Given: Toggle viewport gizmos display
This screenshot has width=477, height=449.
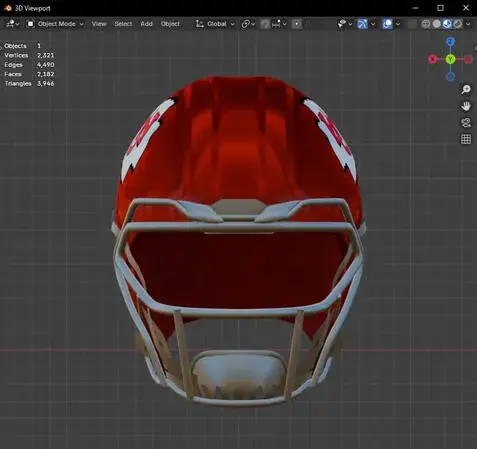Looking at the screenshot, I should pyautogui.click(x=362, y=24).
